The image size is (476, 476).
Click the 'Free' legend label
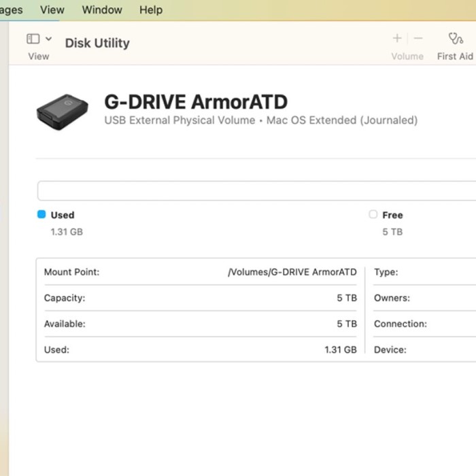click(x=392, y=215)
